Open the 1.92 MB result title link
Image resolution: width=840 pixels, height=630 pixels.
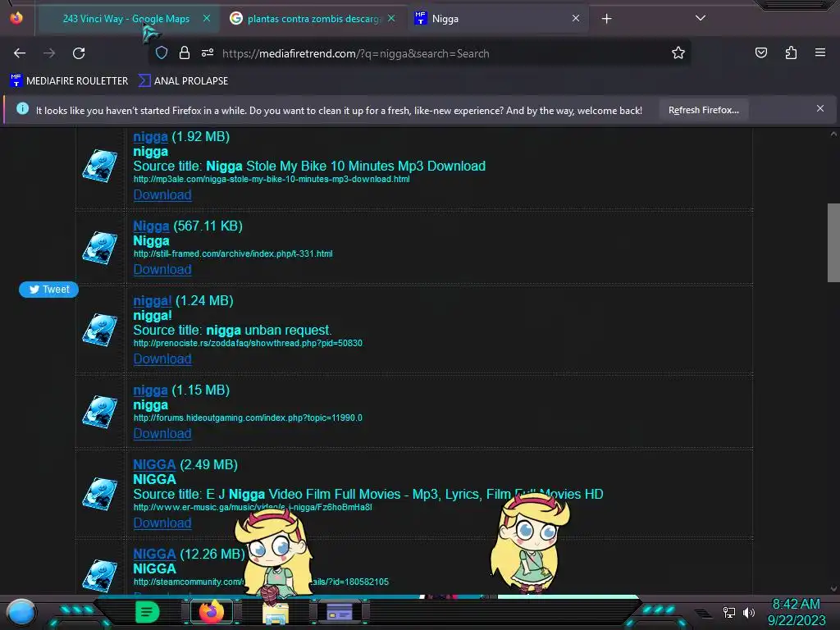(151, 137)
